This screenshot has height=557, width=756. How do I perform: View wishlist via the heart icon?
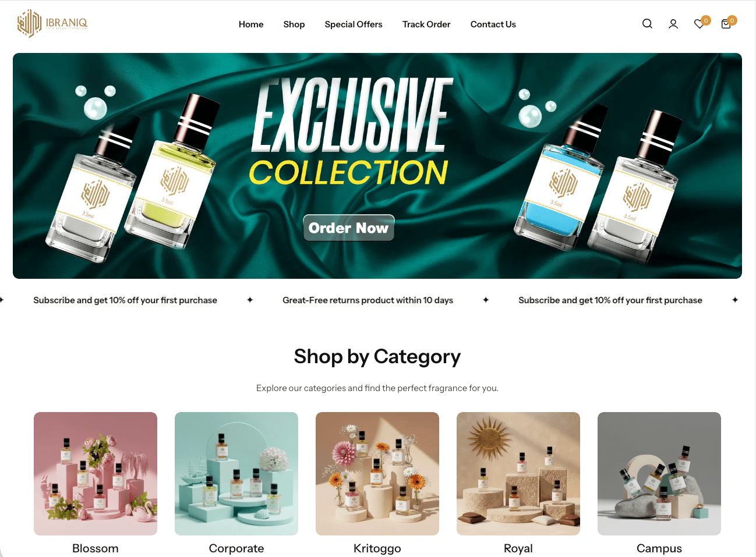[700, 24]
